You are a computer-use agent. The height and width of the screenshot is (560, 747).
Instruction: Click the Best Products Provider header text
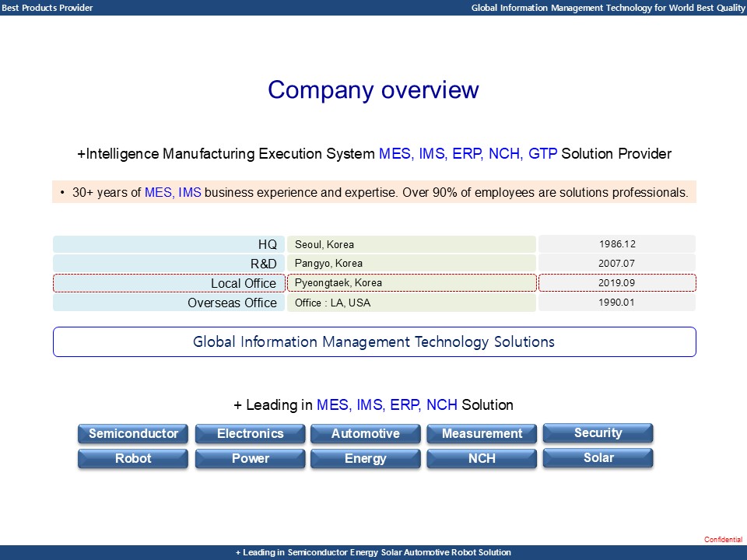(45, 8)
